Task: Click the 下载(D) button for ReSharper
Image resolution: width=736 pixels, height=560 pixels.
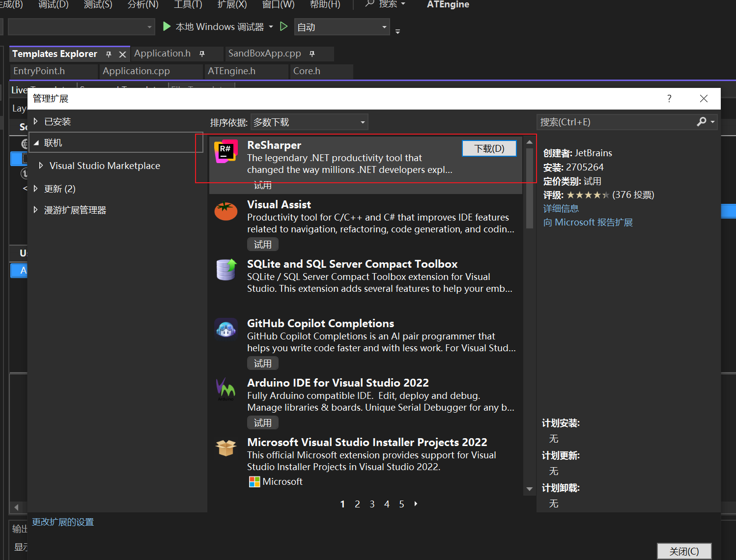Action: tap(489, 148)
